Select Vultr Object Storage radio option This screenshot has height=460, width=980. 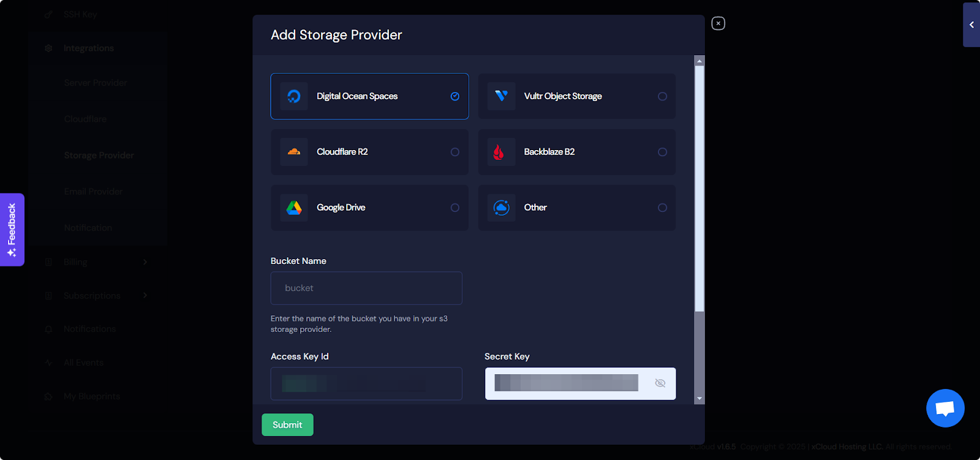click(x=662, y=96)
